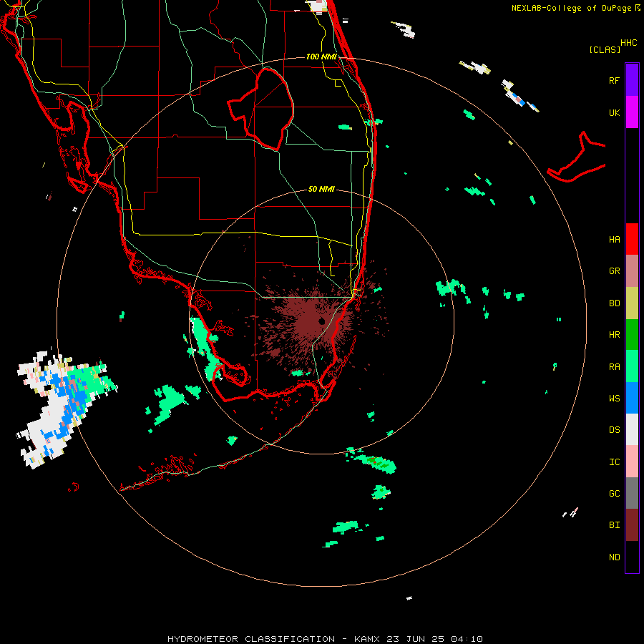Click the HA red legend swatch

[x=632, y=239]
